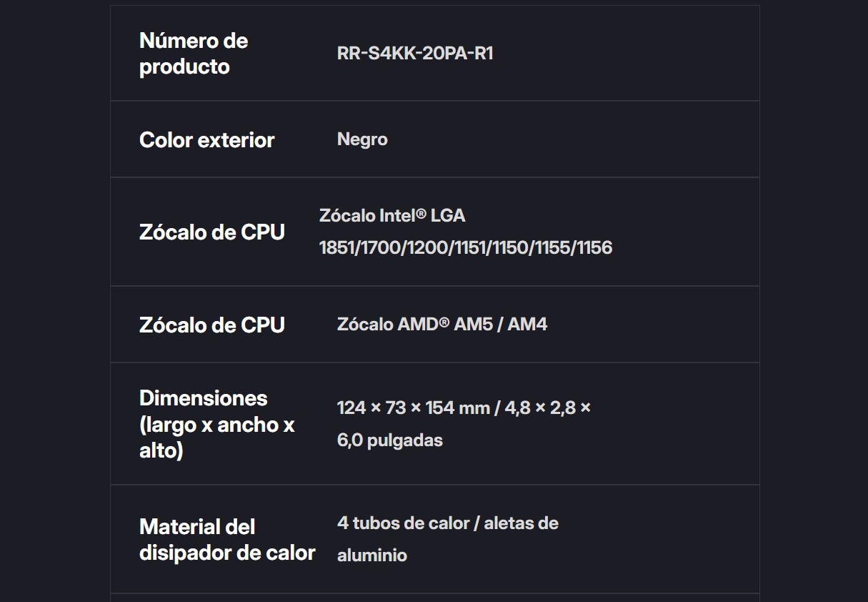Click the product number RR-S4KK-20PA-R1
The width and height of the screenshot is (868, 602).
[x=415, y=54]
